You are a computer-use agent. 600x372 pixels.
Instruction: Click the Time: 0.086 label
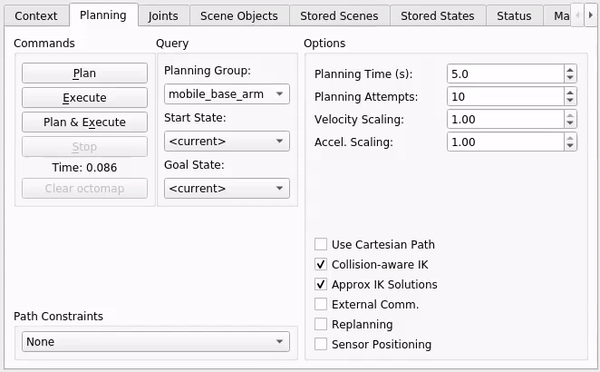tap(85, 168)
